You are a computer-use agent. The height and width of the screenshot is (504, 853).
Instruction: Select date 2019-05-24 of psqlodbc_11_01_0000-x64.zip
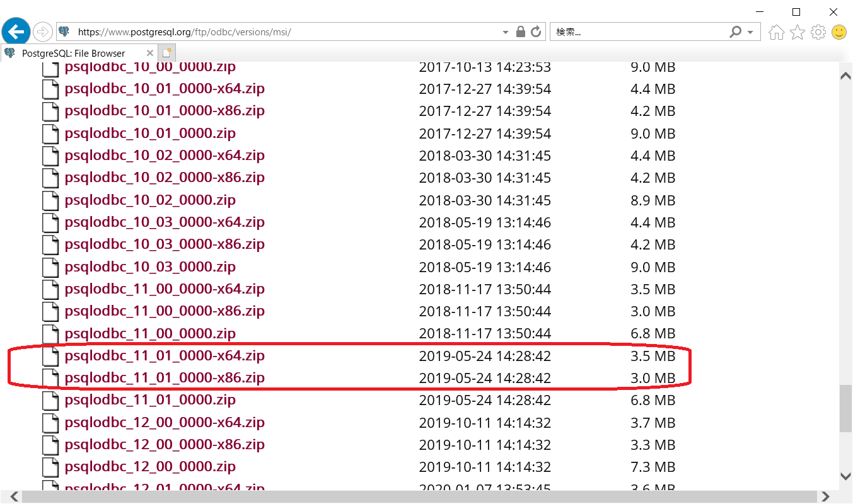(485, 356)
